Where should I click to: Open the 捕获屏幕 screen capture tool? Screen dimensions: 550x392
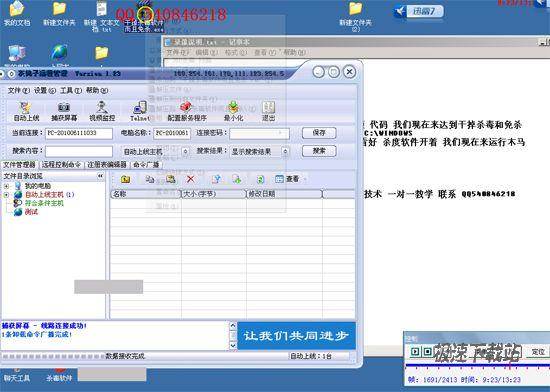[64, 111]
